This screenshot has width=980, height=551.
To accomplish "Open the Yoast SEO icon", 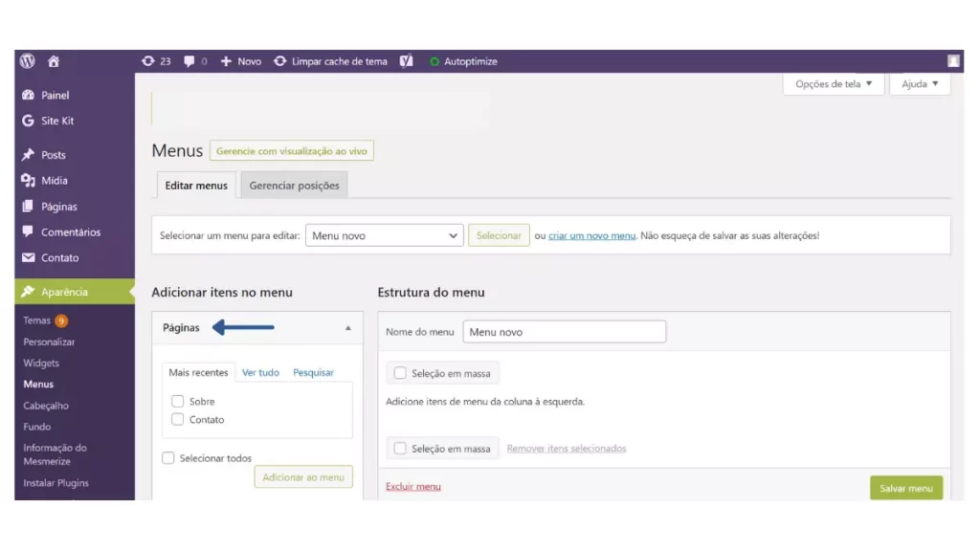I will [406, 61].
